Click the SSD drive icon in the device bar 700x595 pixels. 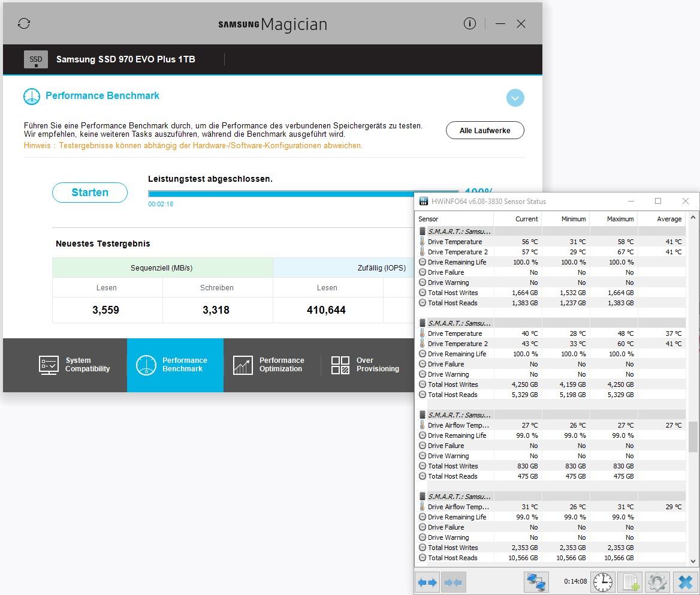point(36,59)
